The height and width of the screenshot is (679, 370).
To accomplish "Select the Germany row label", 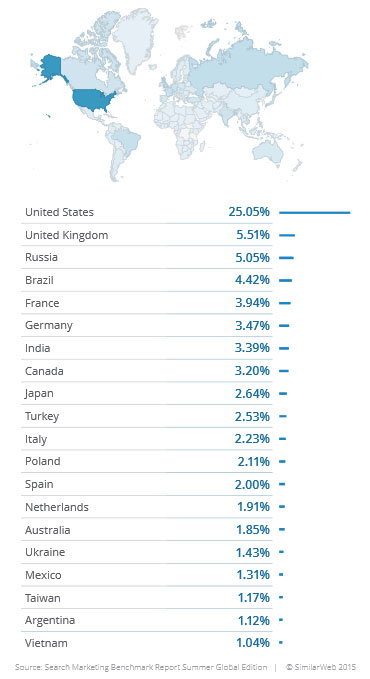I will coord(49,326).
